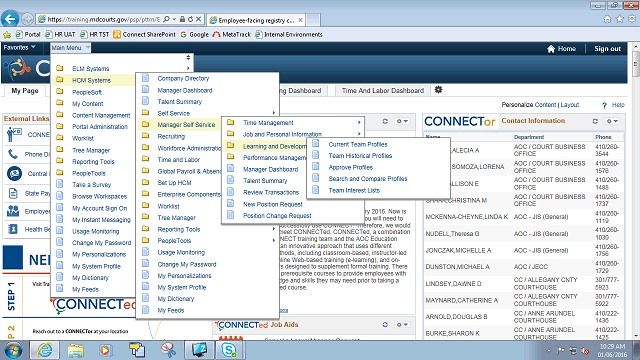Click the browser address bar URL field
The image size is (640, 360).
(104, 19)
